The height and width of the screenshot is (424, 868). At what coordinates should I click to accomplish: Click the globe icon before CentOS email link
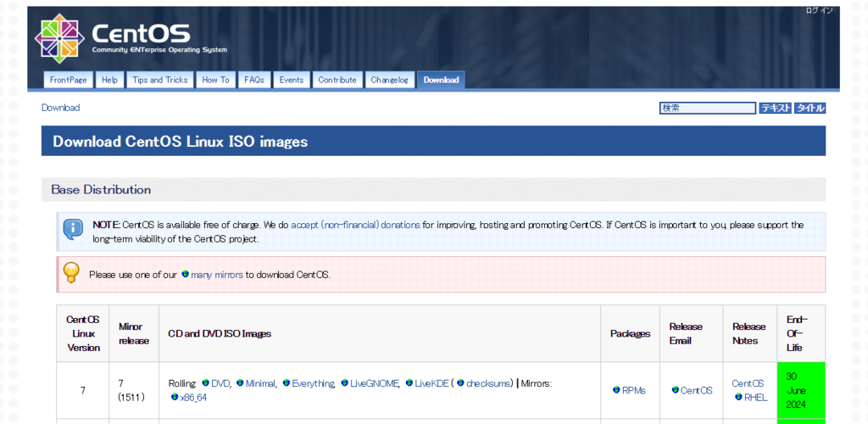(x=676, y=390)
